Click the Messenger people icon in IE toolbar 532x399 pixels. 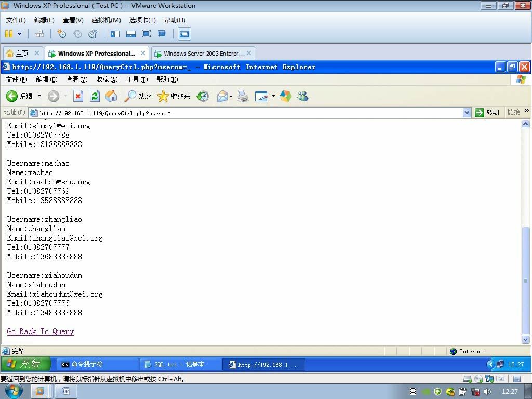coord(302,96)
